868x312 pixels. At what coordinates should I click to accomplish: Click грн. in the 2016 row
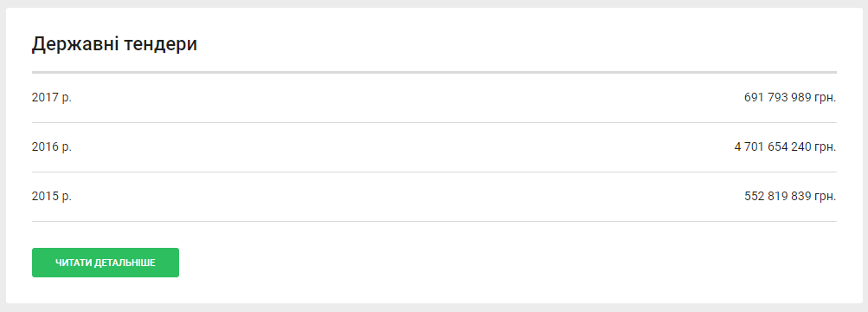pos(826,148)
